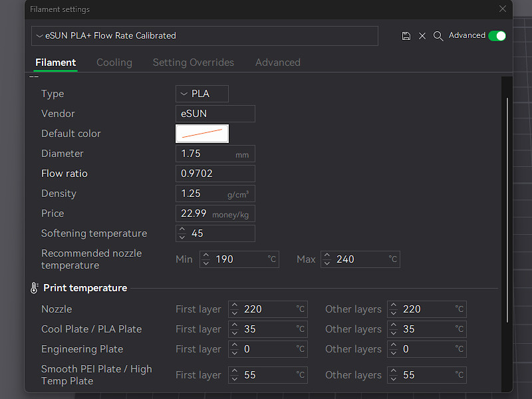Click the Recommended nozzle temperature label

click(91, 259)
